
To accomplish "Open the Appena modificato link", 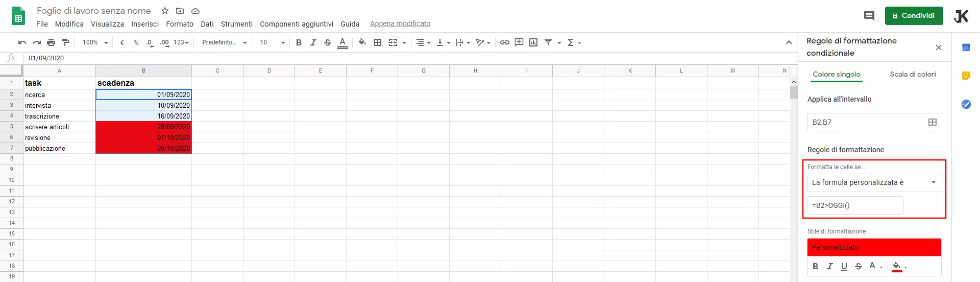I will [x=400, y=24].
